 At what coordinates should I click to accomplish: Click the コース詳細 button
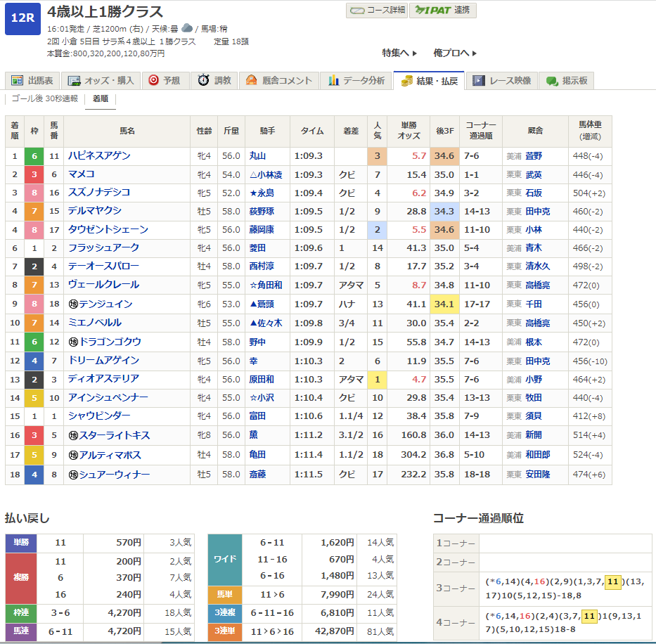[x=375, y=11]
